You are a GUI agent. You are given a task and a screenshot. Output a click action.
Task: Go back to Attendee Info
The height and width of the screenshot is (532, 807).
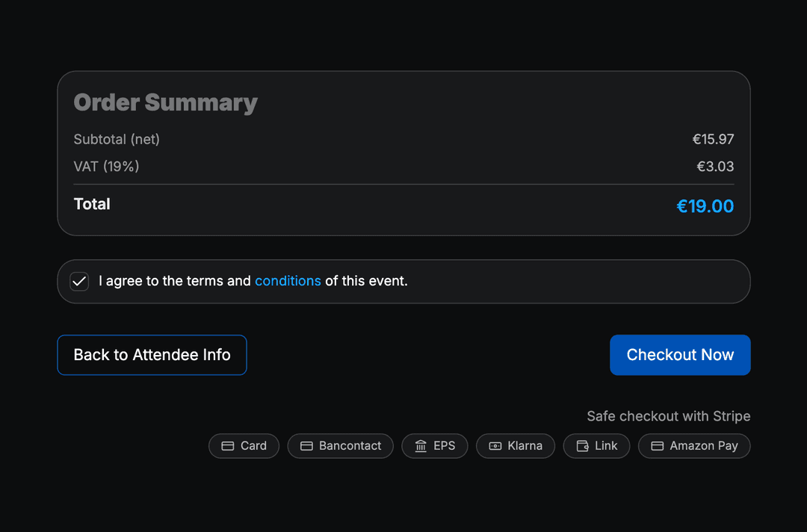point(152,355)
